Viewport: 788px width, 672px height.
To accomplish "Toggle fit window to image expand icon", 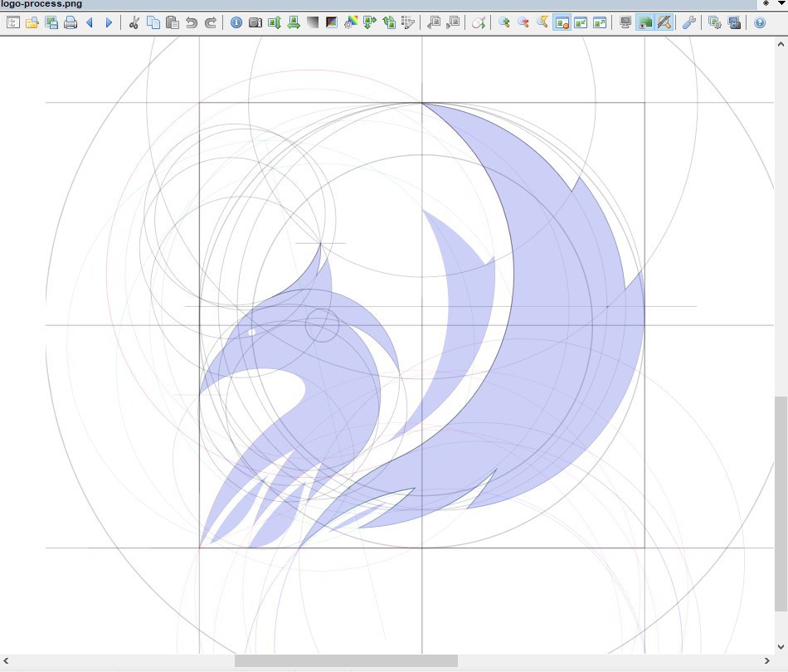I will pos(600,22).
